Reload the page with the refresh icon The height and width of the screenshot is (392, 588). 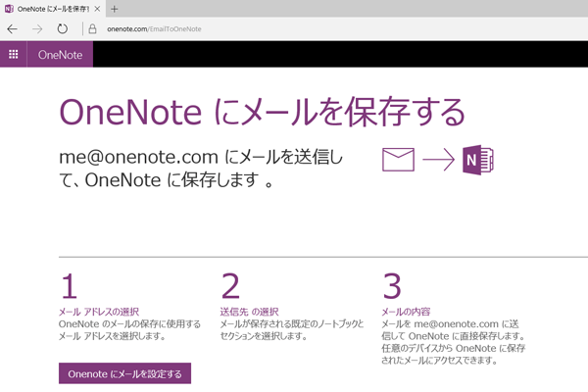pyautogui.click(x=63, y=28)
